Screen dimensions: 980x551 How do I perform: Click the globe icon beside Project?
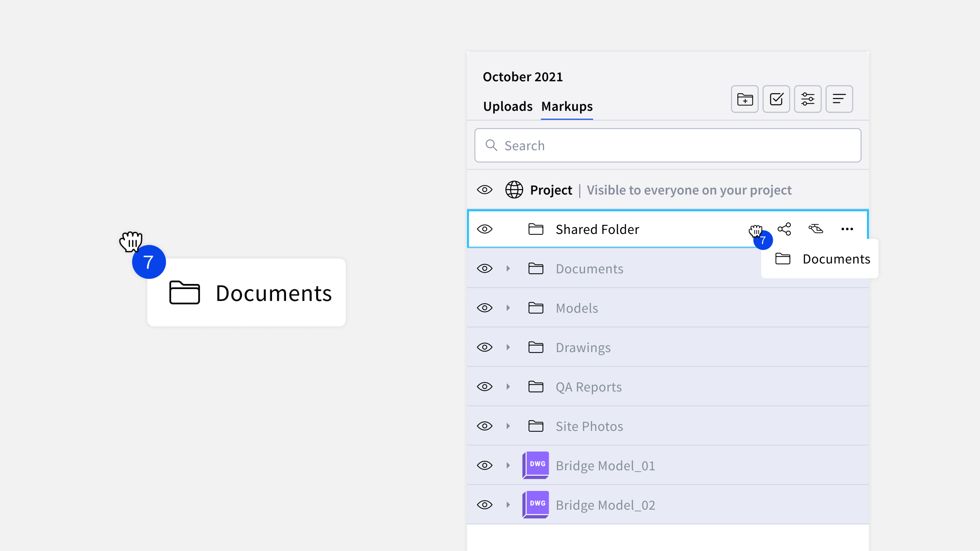514,190
